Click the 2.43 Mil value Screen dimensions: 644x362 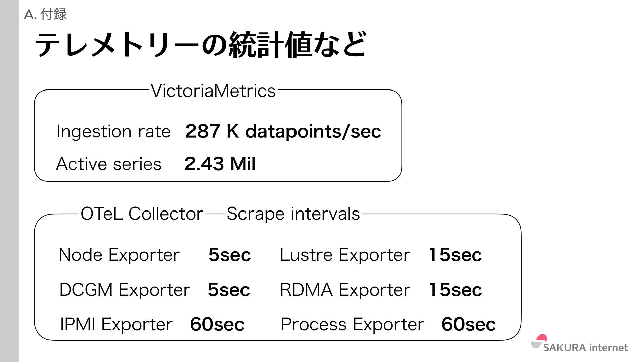tap(220, 164)
